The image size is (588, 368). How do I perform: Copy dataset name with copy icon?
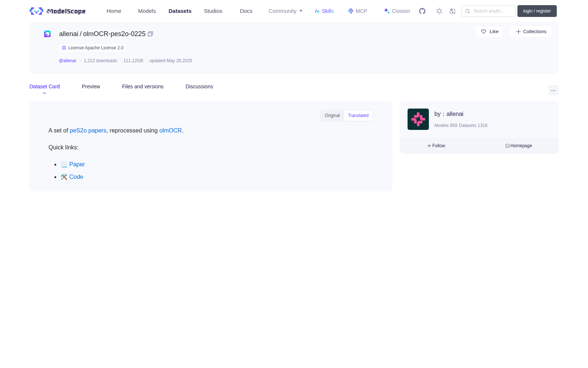point(150,34)
